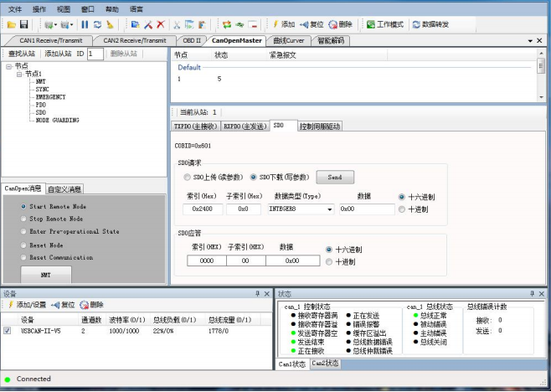The width and height of the screenshot is (551, 392).
Task: Click 添加 lightning icon in main toolbar
Action: [284, 24]
